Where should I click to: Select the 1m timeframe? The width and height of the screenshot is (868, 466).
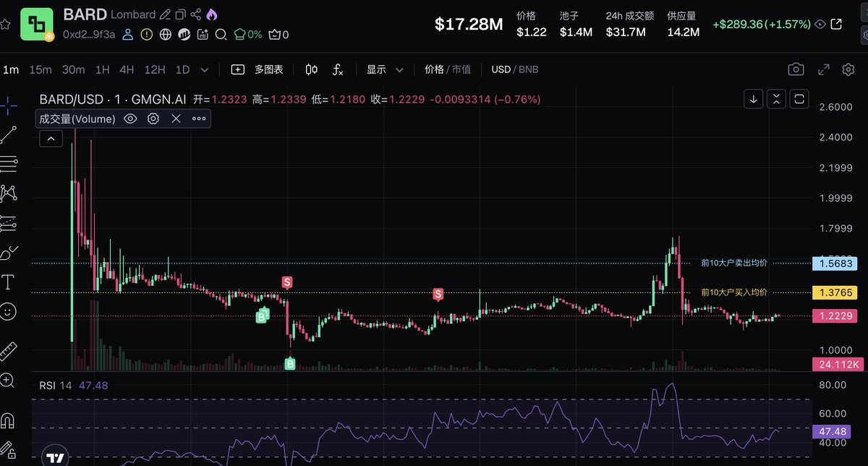[11, 69]
